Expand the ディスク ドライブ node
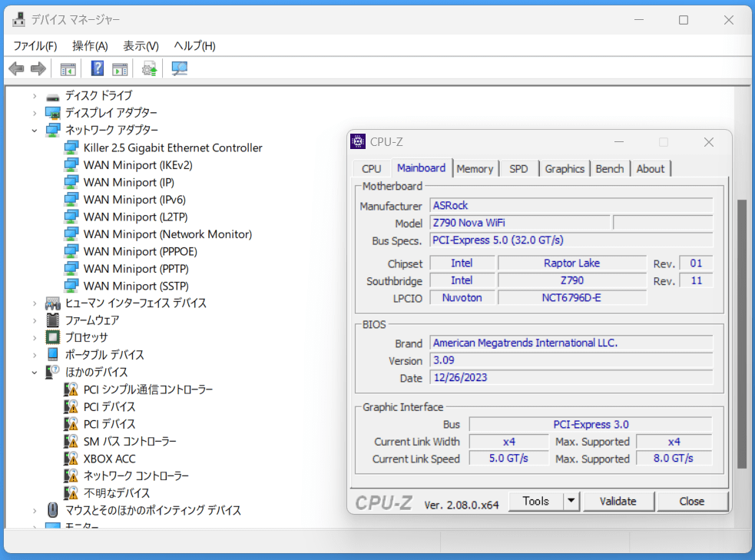The width and height of the screenshot is (755, 560). point(35,96)
